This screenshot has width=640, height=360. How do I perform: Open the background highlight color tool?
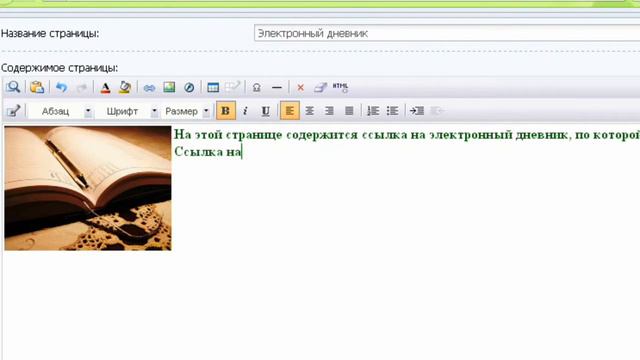pos(125,87)
